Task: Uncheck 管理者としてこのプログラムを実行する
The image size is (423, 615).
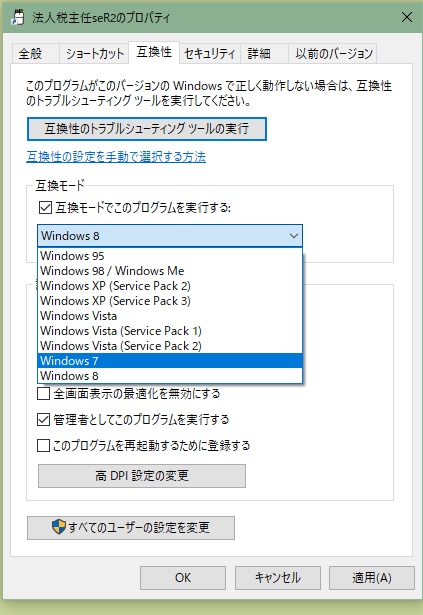Action: (43, 420)
